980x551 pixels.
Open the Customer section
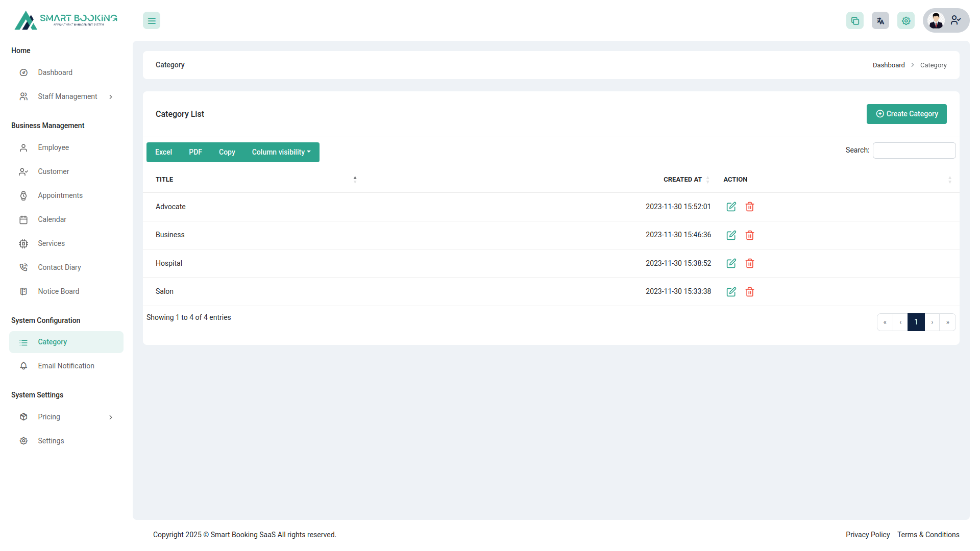click(x=54, y=171)
